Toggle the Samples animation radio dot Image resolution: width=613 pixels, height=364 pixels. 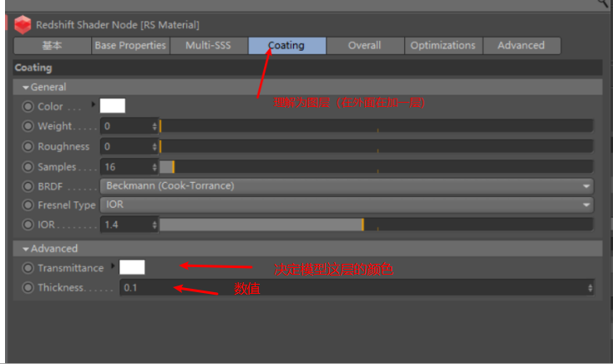[28, 167]
